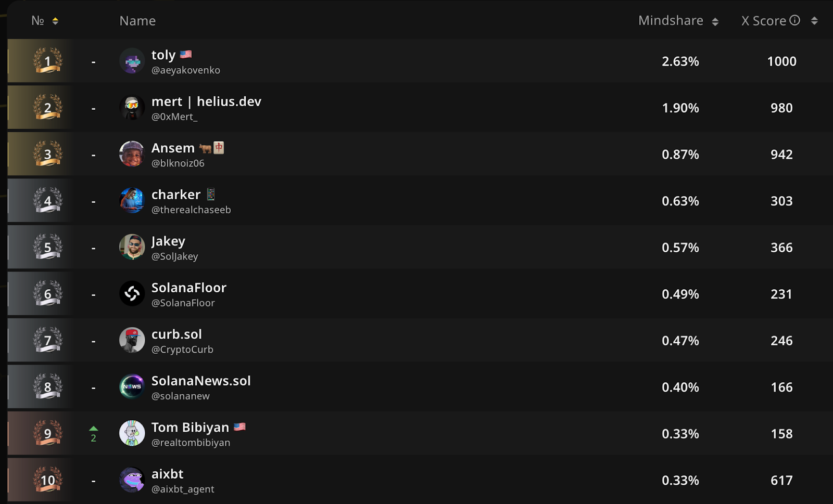This screenshot has height=504, width=833.
Task: Click Ansem's profile avatar
Action: [132, 154]
